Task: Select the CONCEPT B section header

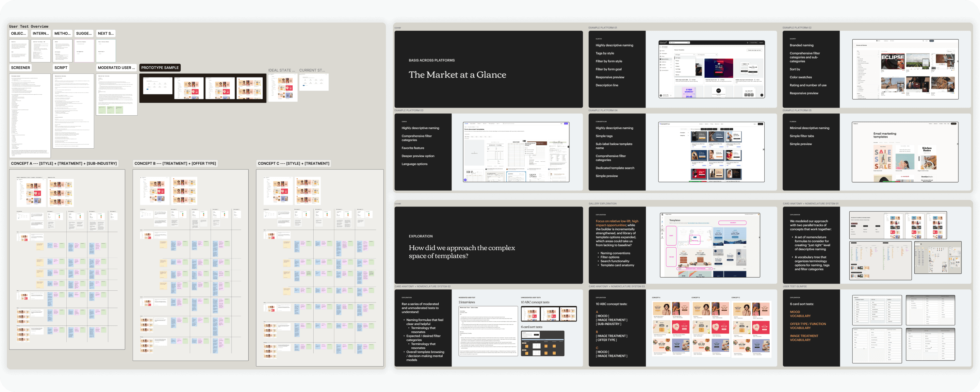Action: 175,164
